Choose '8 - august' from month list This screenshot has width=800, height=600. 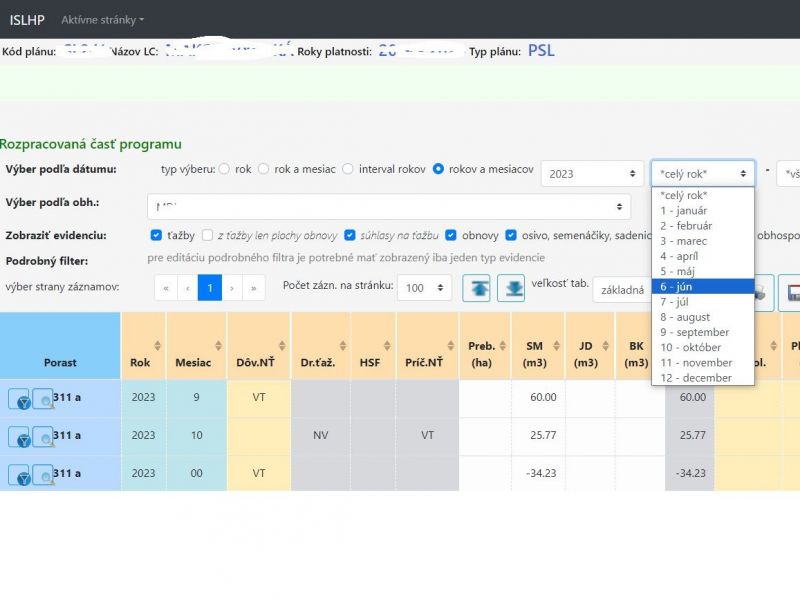(685, 317)
